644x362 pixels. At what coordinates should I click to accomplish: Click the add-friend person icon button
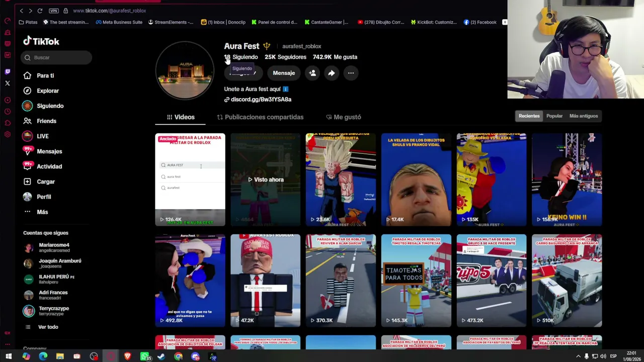(312, 73)
